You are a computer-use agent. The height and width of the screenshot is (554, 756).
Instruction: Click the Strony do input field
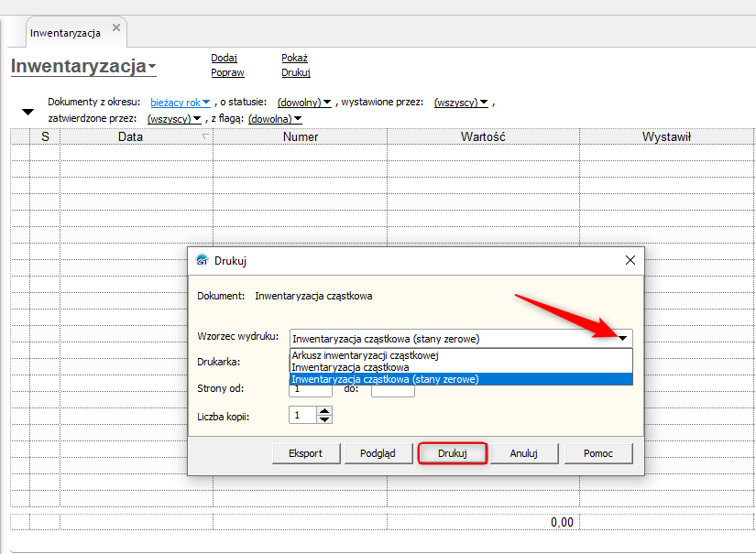393,391
